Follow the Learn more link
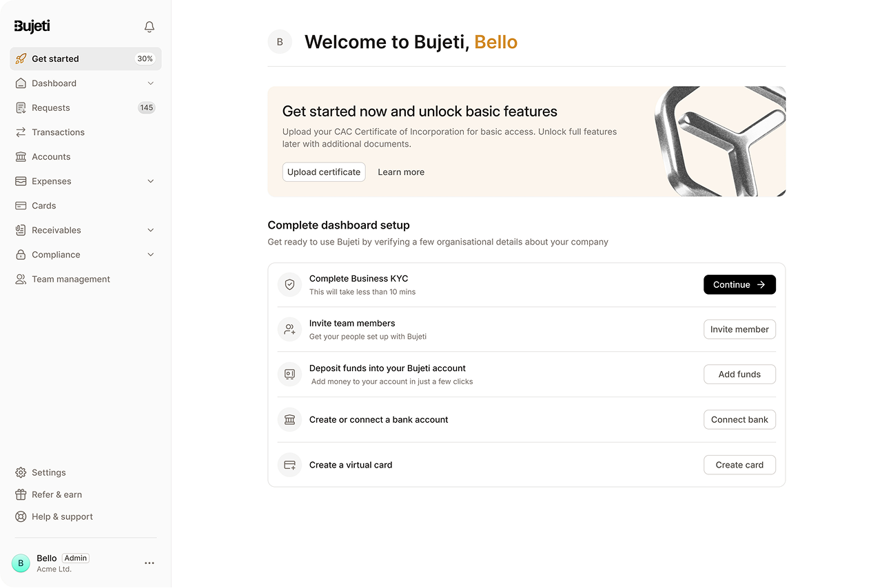The image size is (882, 588). pos(401,172)
